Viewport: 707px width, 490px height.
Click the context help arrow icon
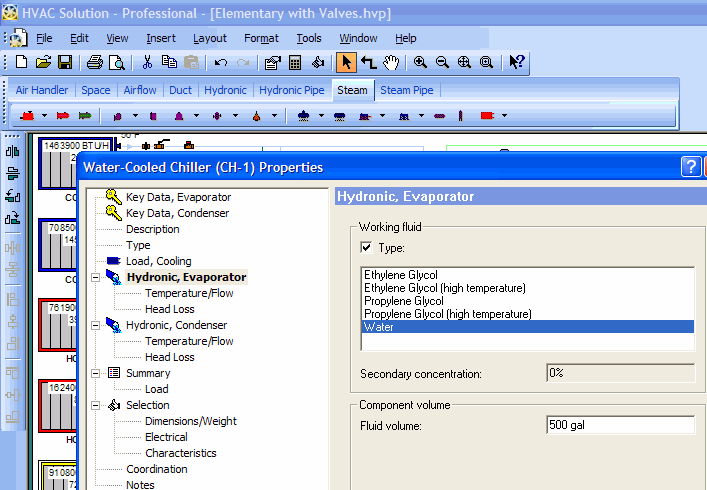tap(516, 62)
